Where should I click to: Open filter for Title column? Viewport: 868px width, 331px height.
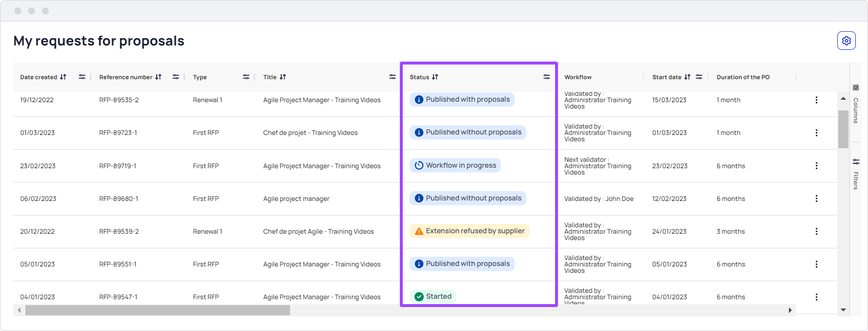[393, 77]
